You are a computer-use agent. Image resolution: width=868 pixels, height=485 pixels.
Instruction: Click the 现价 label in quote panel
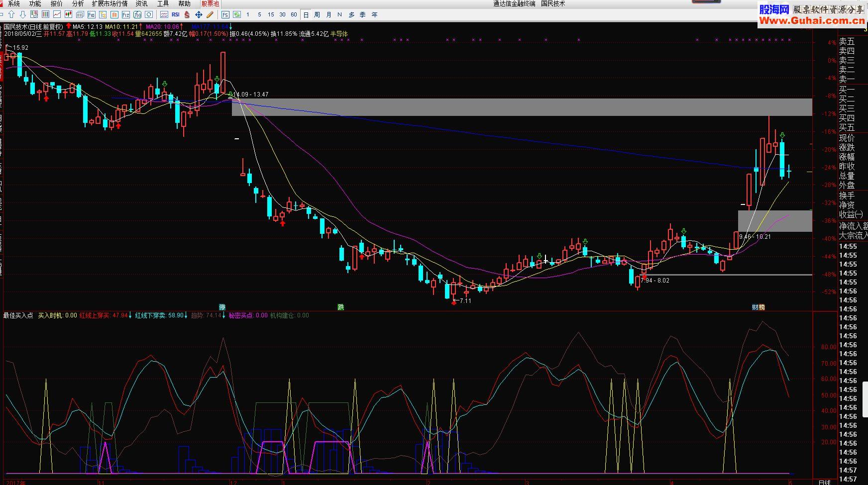click(x=847, y=138)
